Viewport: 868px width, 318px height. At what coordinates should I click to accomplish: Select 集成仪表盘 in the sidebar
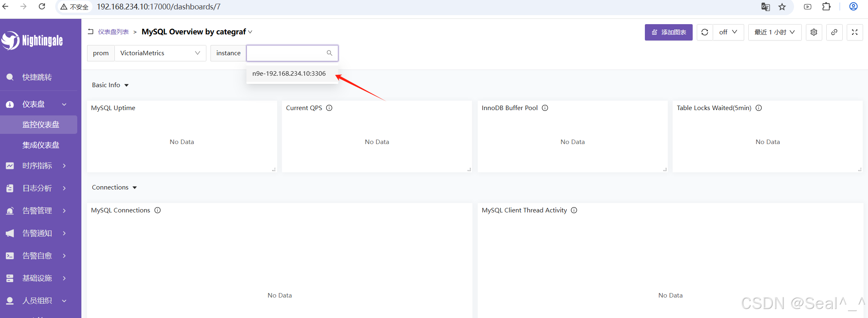(x=39, y=145)
